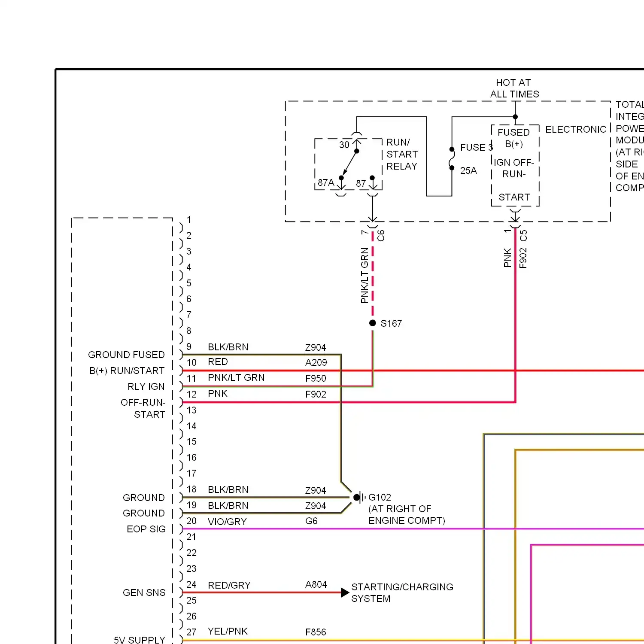Viewport: 644px width, 644px height.
Task: Click the S167 splice dot
Action: coord(373,323)
